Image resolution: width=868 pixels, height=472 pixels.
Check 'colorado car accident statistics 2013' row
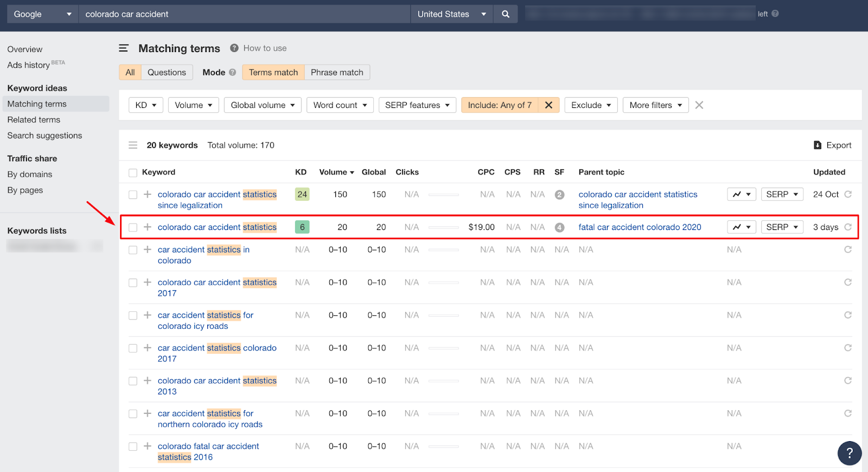coord(133,381)
